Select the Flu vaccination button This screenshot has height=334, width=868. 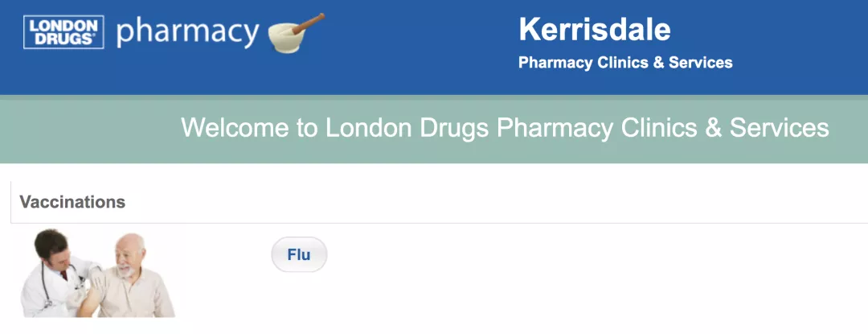(x=299, y=255)
